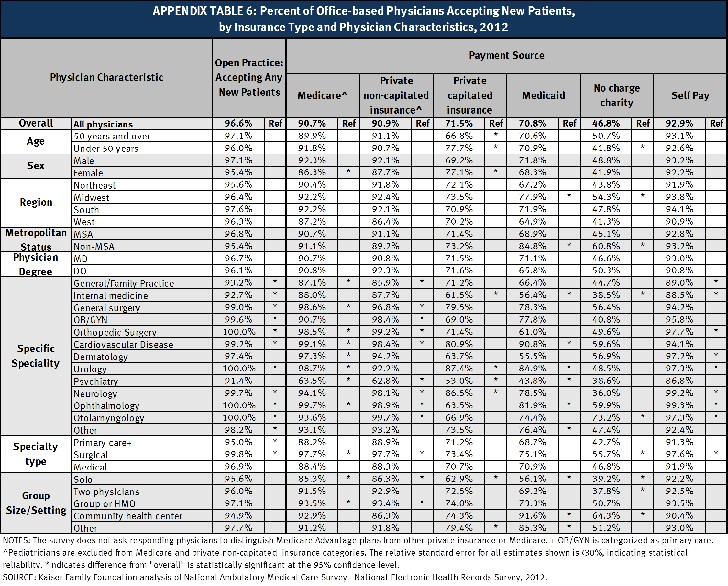Click the Group Size/Setting section label
Screen dimensions: 728x586
(36, 503)
